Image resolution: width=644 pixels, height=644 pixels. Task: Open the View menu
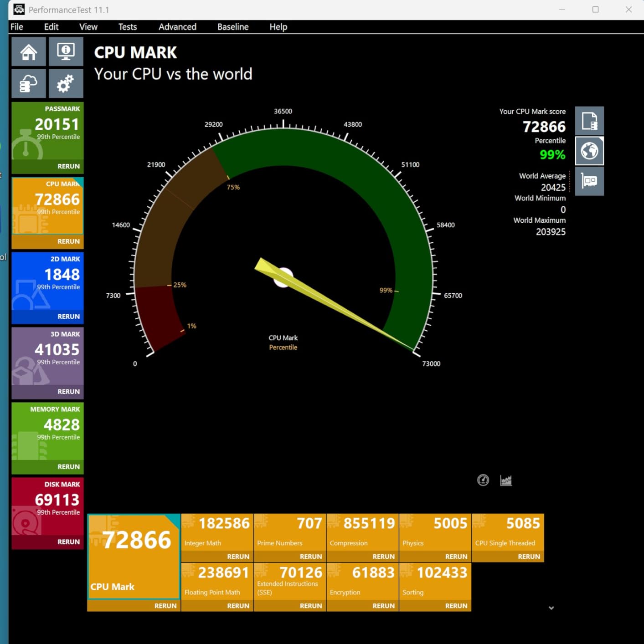88,27
